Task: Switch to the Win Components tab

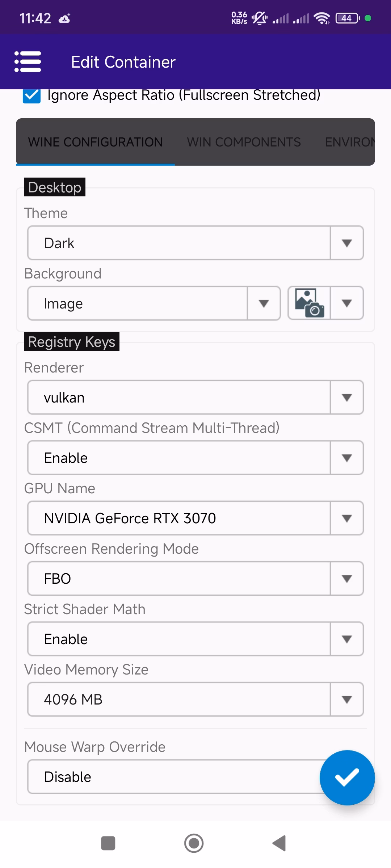Action: pos(244,142)
